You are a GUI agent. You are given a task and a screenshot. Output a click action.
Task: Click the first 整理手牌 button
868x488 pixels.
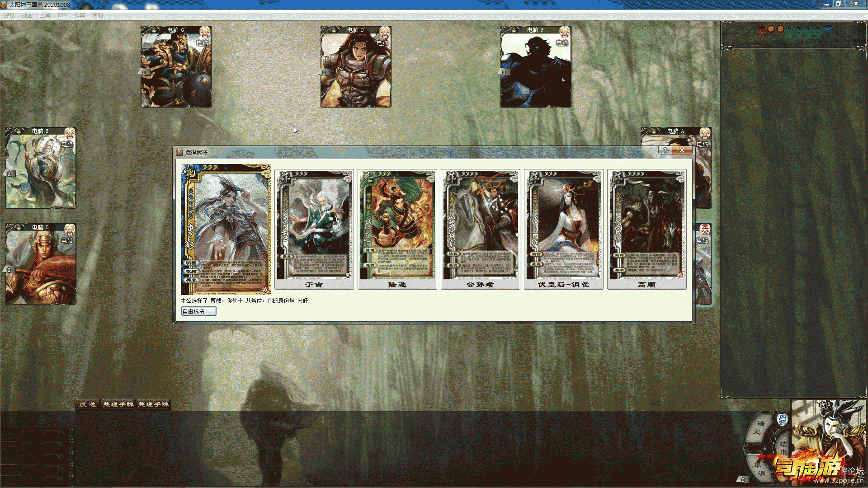click(118, 404)
